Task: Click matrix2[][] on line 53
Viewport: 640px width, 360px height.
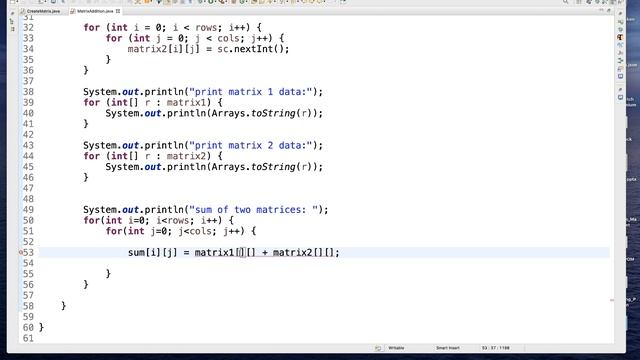Action: 303,252
